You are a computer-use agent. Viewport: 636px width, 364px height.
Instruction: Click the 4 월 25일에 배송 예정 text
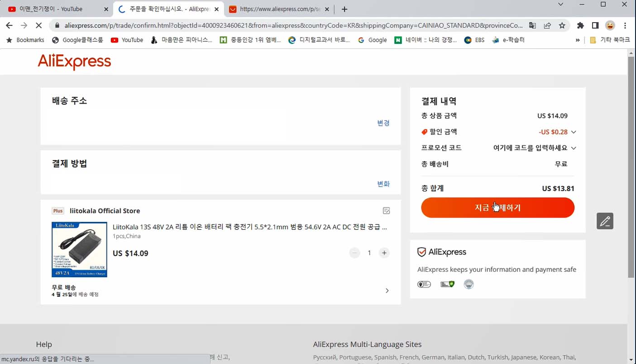point(75,294)
